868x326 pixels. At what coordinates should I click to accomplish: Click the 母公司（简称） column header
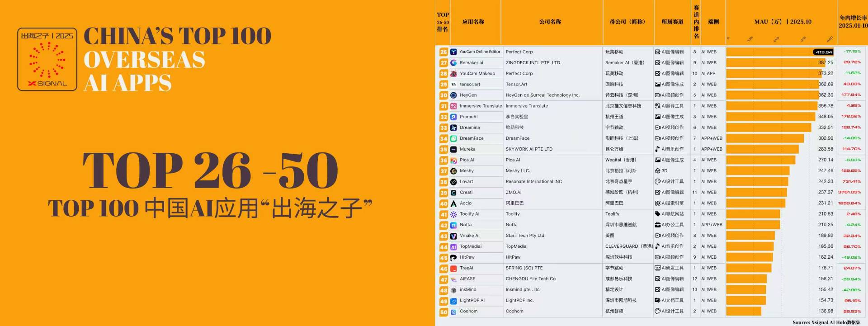(627, 22)
